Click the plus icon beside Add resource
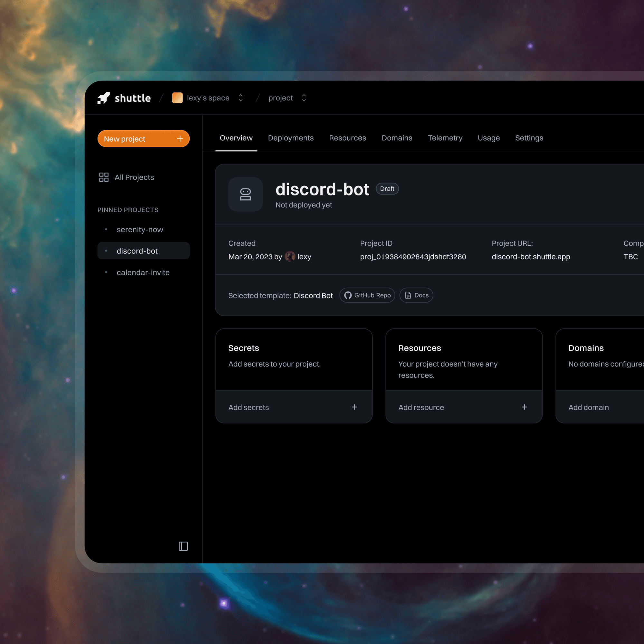 pyautogui.click(x=524, y=407)
